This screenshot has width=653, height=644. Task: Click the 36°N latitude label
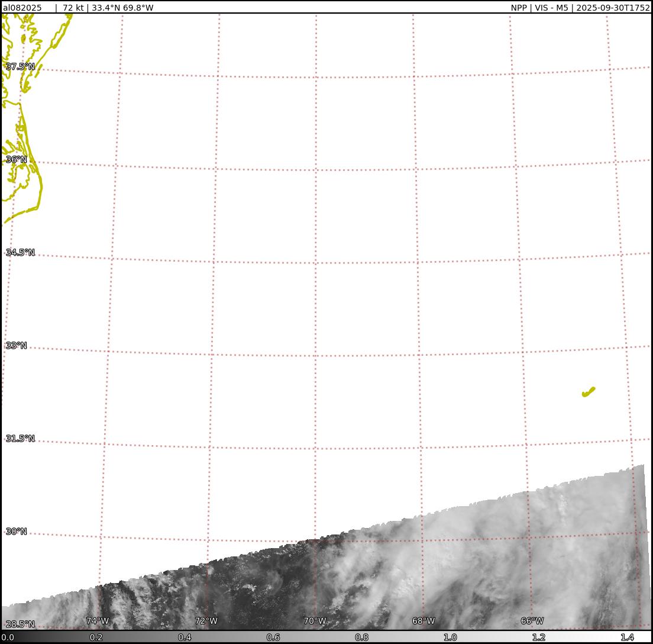pos(17,160)
